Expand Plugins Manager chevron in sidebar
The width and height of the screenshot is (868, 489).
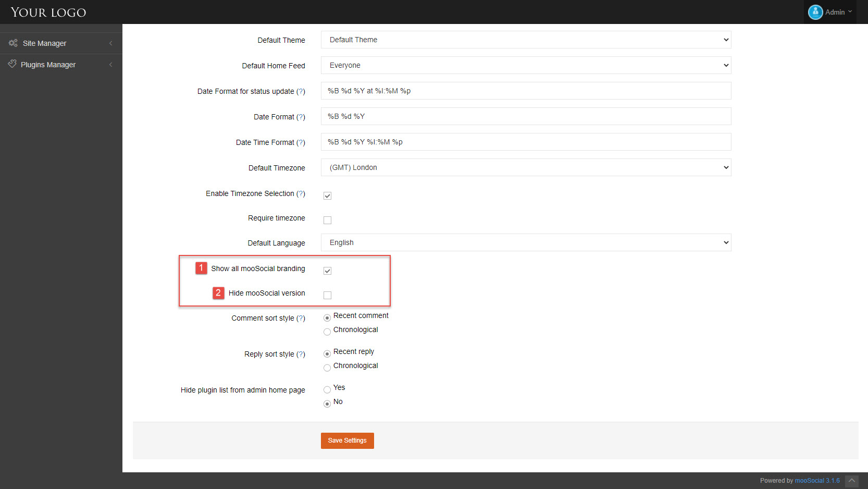click(x=110, y=65)
